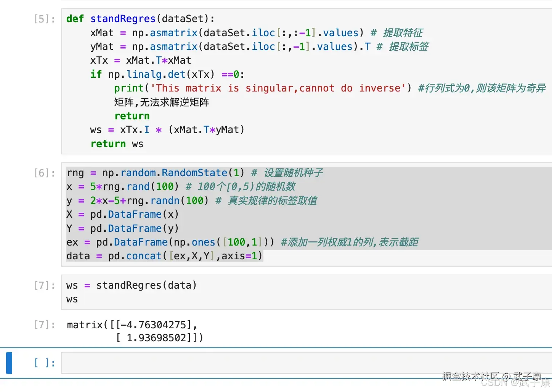Click the code 'y = 2*x-5+rng.randn(100)'
Viewport: 552px width, 392px height.
coord(138,201)
